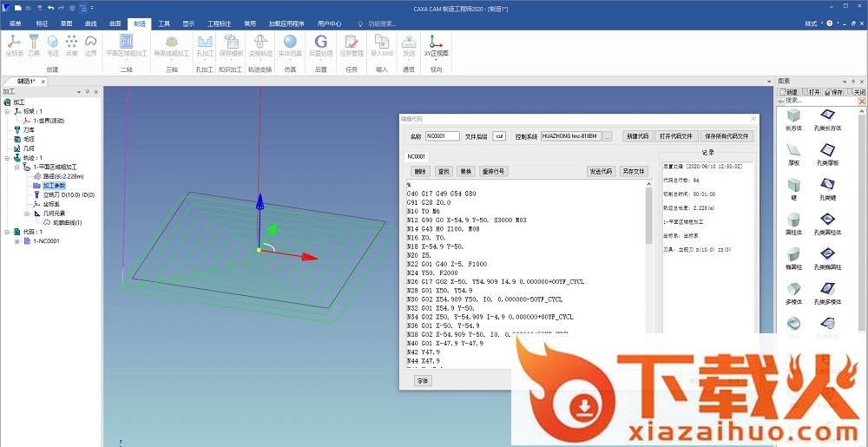868x447 pixels.
Task: Select the 坐标系 coordinate system tool
Action: (x=13, y=45)
